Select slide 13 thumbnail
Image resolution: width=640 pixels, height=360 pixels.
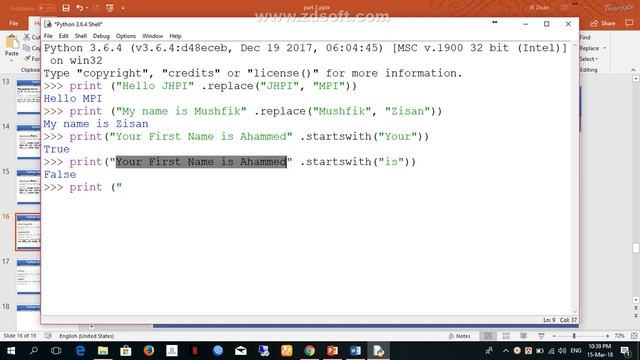click(x=29, y=97)
